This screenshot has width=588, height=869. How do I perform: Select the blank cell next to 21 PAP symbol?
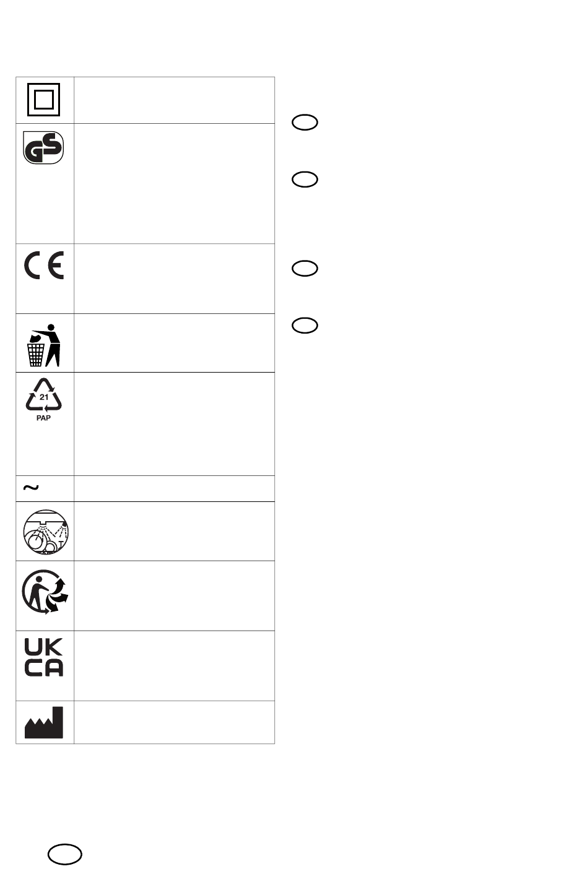pos(174,424)
